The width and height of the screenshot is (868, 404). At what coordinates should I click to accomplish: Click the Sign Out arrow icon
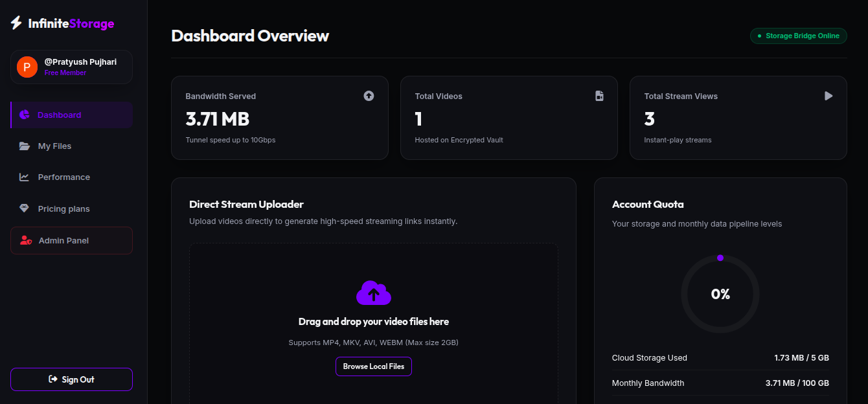click(x=53, y=379)
